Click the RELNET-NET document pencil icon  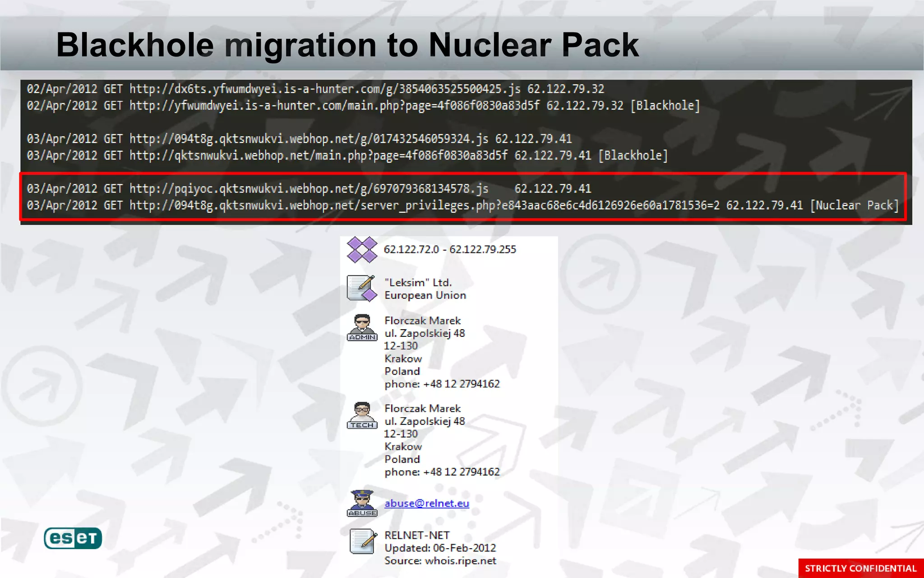click(363, 541)
